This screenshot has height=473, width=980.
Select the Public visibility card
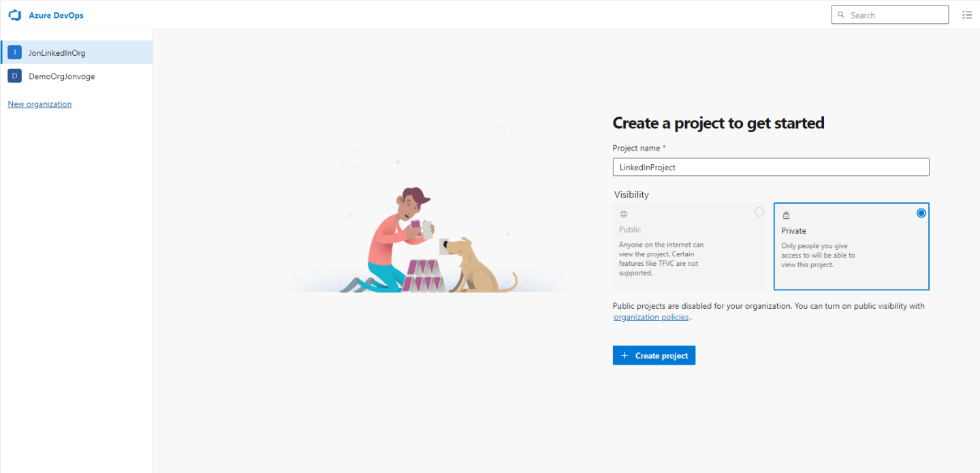coord(690,247)
